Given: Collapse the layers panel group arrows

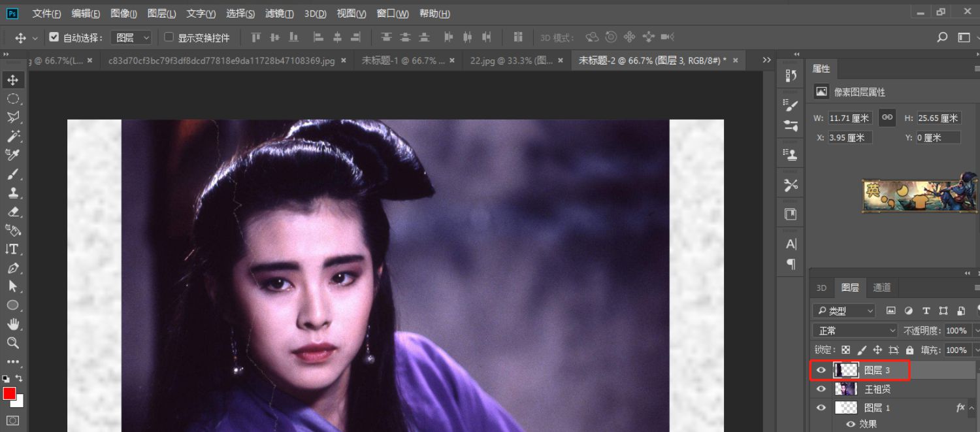Looking at the screenshot, I should 968,273.
